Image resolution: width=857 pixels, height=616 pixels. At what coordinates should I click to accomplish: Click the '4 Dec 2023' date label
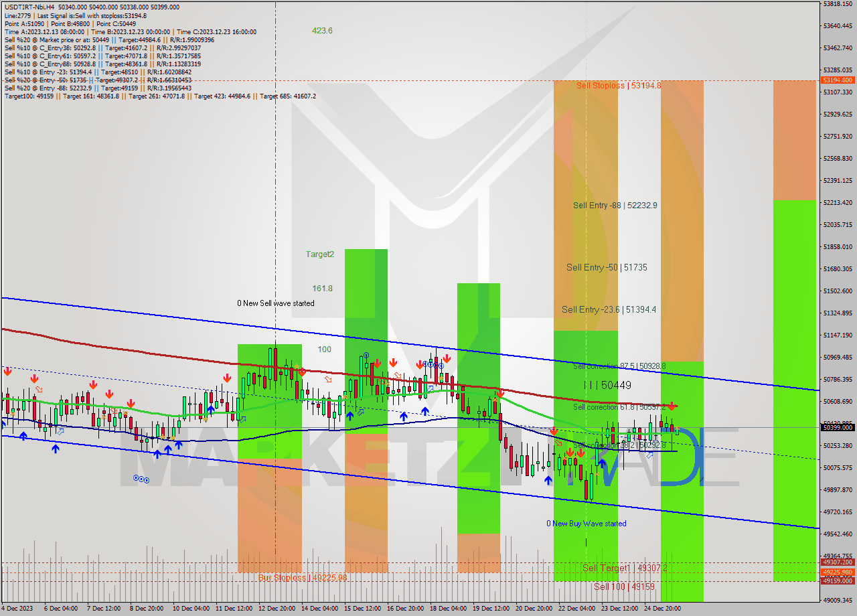[18, 609]
